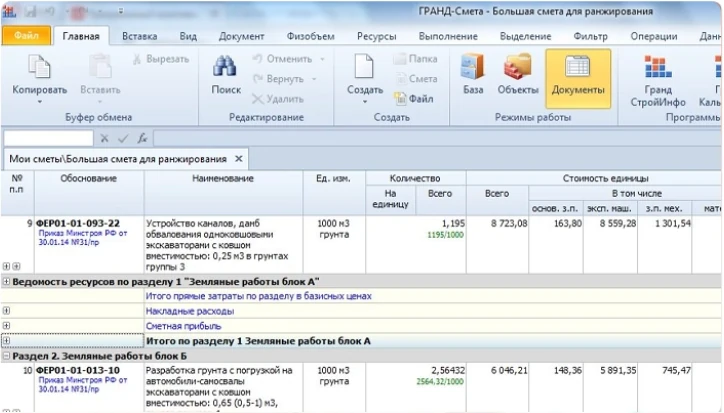Switch to База work mode

(x=473, y=74)
